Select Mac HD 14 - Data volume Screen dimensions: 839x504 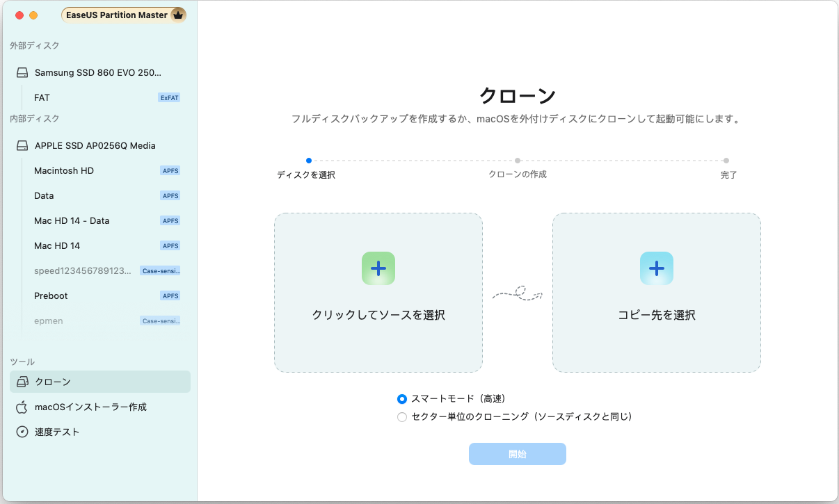pos(72,221)
